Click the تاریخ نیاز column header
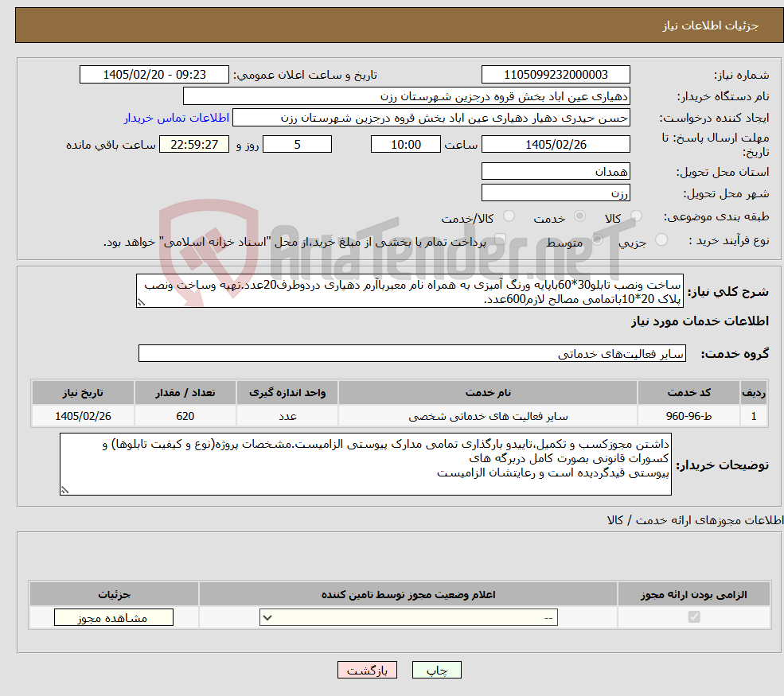This screenshot has height=696, width=784. (83, 392)
